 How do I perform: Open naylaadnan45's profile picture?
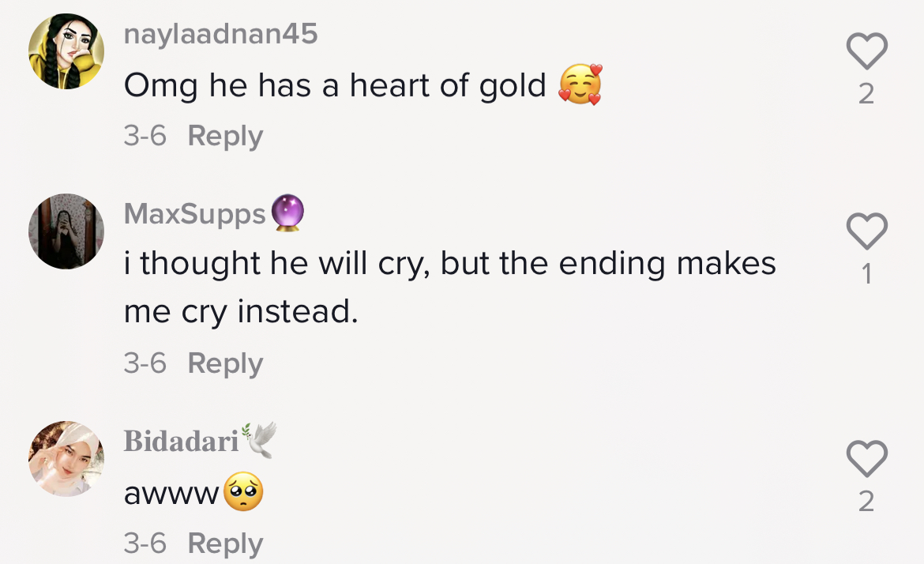pos(66,51)
